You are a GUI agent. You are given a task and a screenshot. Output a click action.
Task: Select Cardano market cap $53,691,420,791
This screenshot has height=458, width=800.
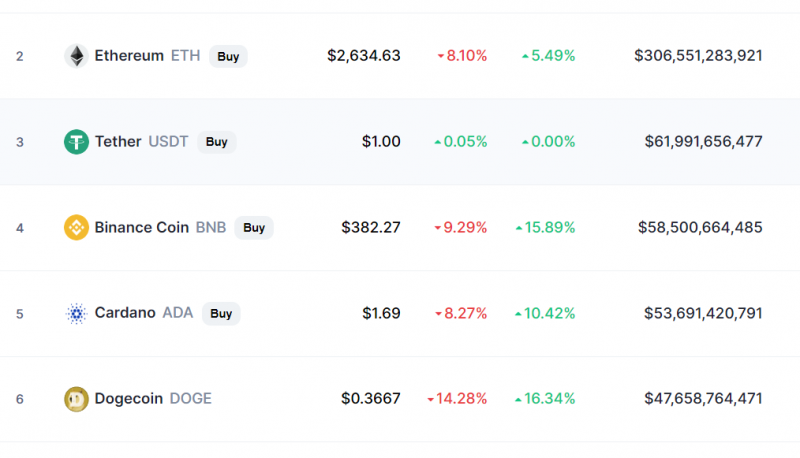click(x=703, y=313)
